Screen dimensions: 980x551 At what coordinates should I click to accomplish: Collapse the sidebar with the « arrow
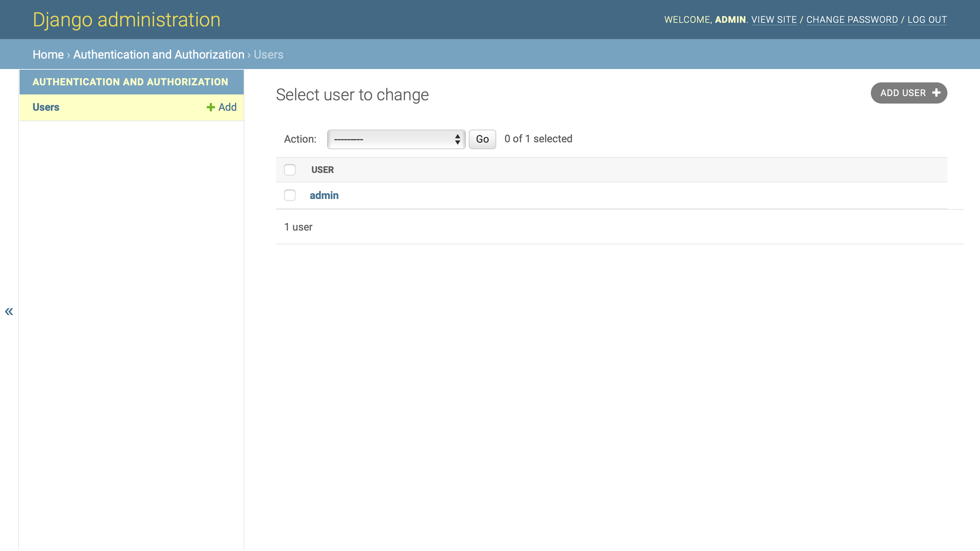[x=9, y=311]
